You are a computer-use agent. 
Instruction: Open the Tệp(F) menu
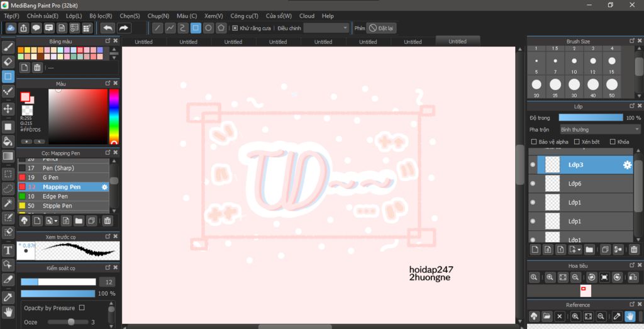tap(11, 16)
